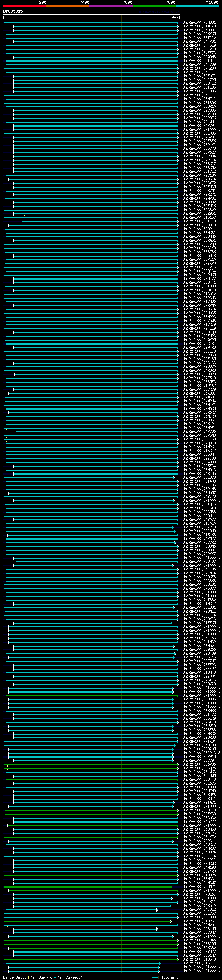Select hit label UniRef100_Q56FG4
The image size is (222, 980).
coord(199,466)
